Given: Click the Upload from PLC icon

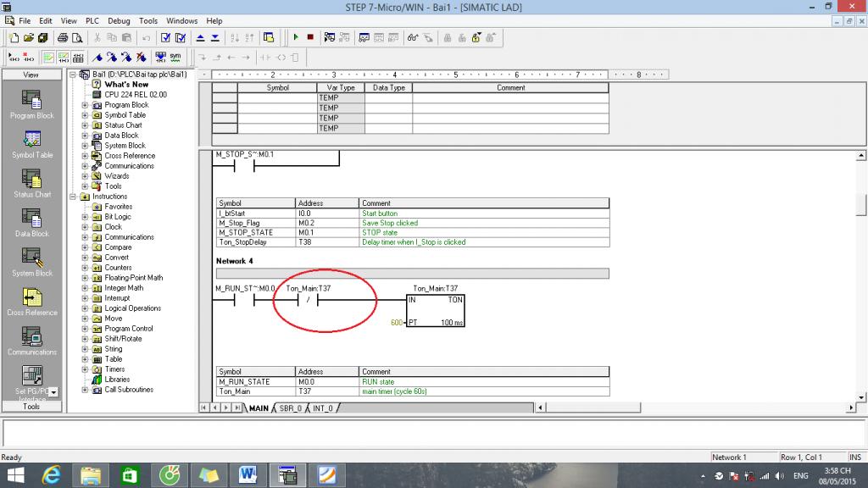Looking at the screenshot, I should coord(200,37).
